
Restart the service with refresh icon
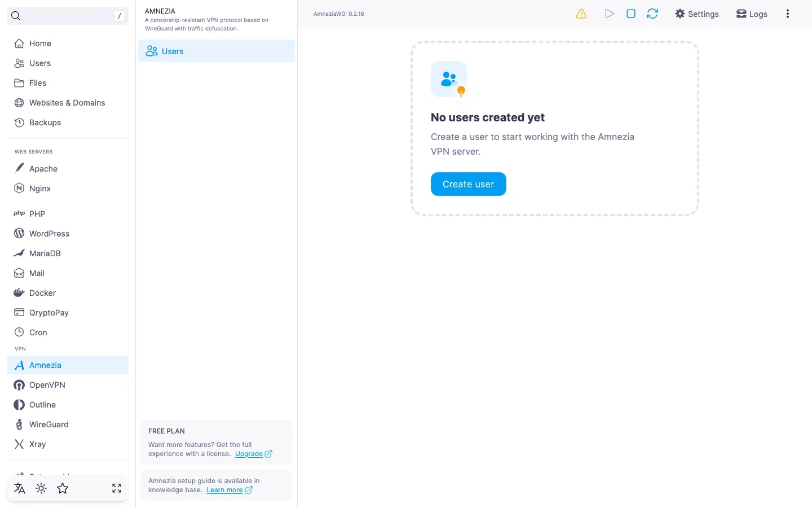click(652, 14)
